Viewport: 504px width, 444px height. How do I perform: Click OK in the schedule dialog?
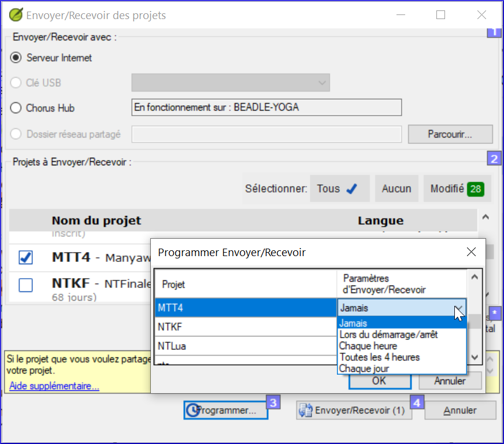coord(380,381)
